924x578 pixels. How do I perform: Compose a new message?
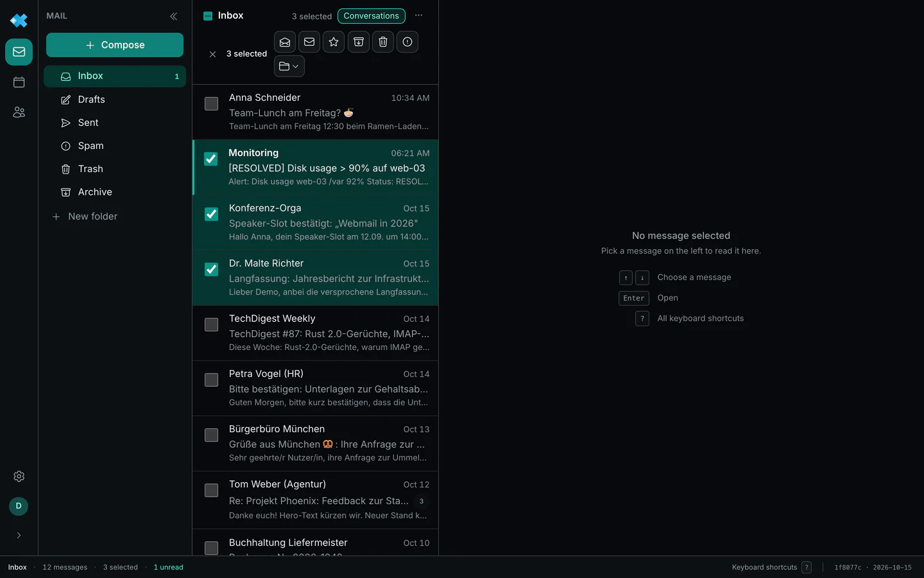point(115,45)
